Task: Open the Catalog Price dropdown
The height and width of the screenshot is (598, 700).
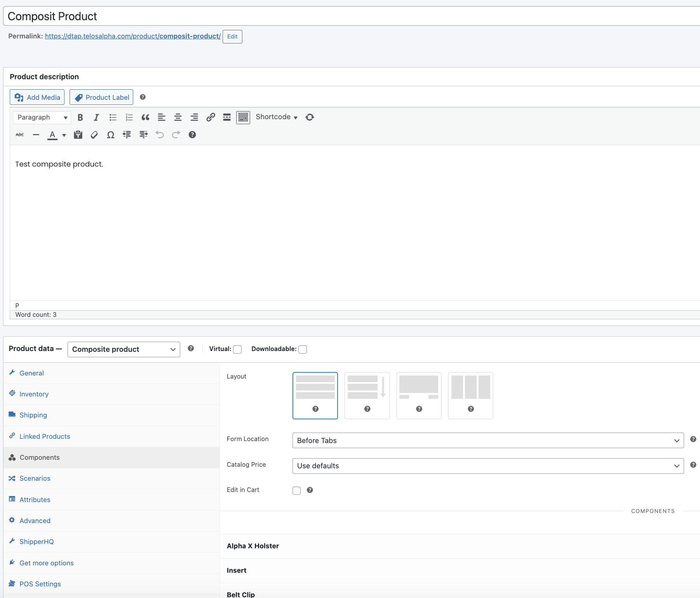Action: pyautogui.click(x=488, y=466)
